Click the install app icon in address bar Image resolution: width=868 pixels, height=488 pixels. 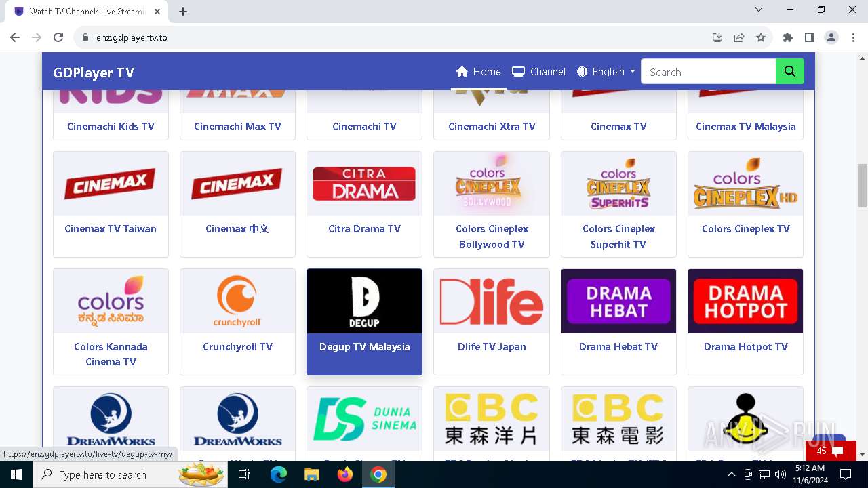click(717, 37)
